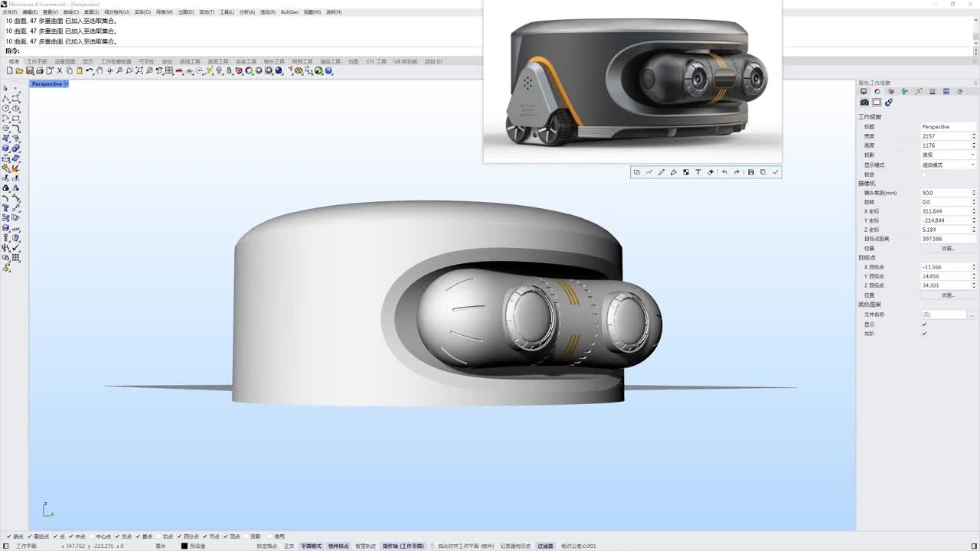The image size is (980, 551).
Task: Open the BoltGen menu
Action: [x=289, y=12]
